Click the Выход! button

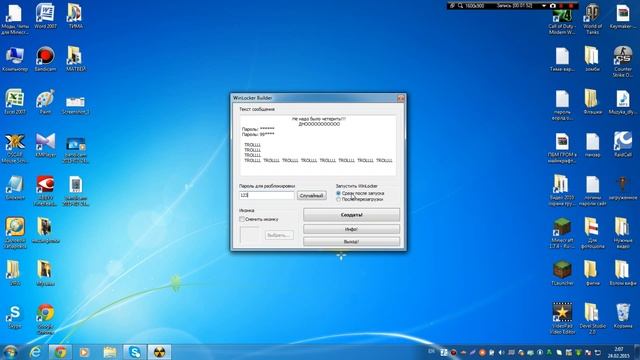pos(351,242)
